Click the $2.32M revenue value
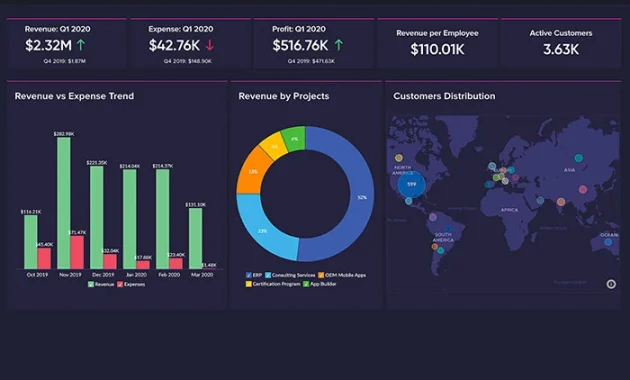The image size is (630, 380). [x=48, y=45]
